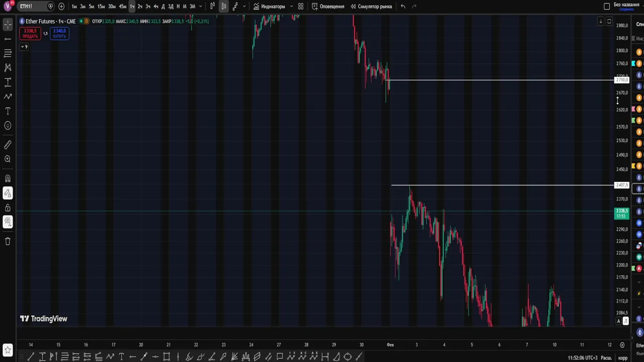This screenshot has width=644, height=362.
Task: Click the red ПРОДАТЬ sell button
Action: point(30,34)
